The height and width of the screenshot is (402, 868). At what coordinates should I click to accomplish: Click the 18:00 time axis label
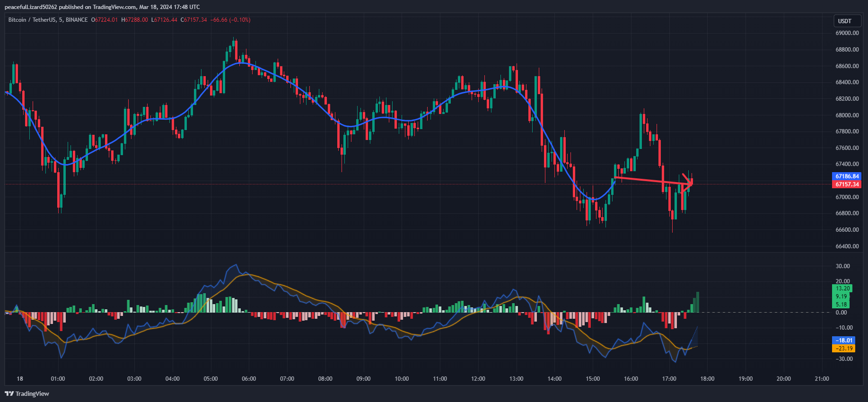coord(707,379)
